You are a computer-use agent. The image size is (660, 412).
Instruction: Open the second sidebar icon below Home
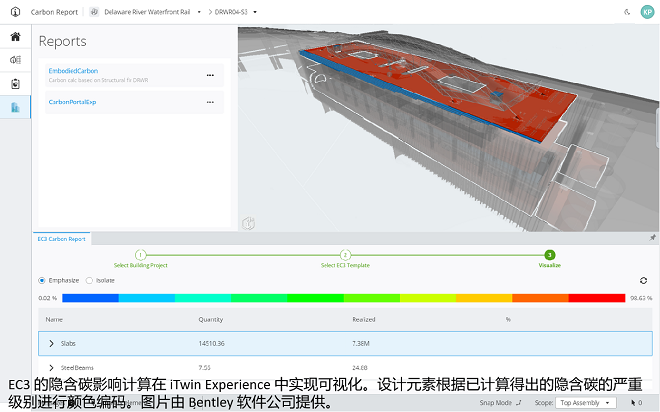coord(16,60)
